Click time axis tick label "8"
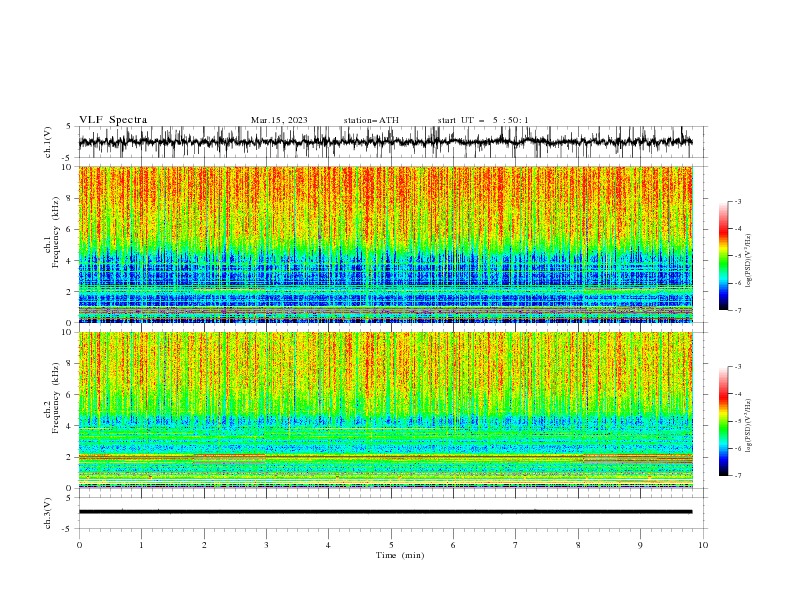 (578, 545)
